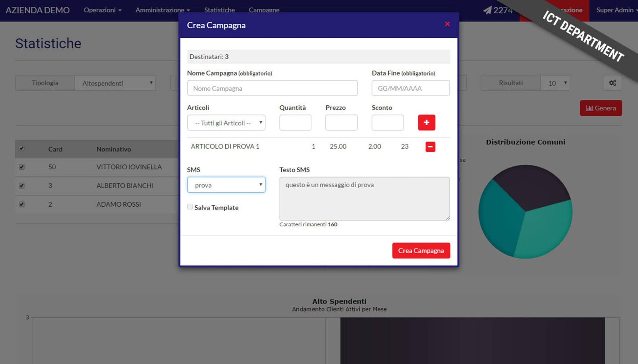Open the Tutti gli Articoli dropdown
Viewport: 638px width, 364px height.
226,123
